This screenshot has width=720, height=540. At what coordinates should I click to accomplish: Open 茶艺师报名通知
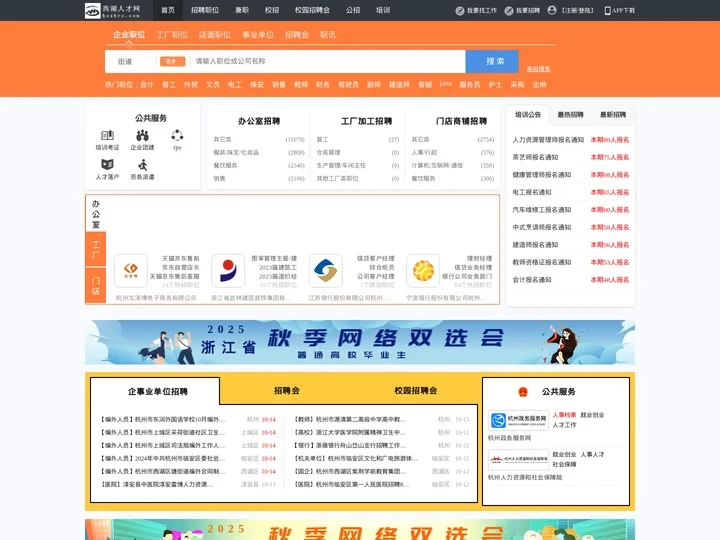point(535,157)
